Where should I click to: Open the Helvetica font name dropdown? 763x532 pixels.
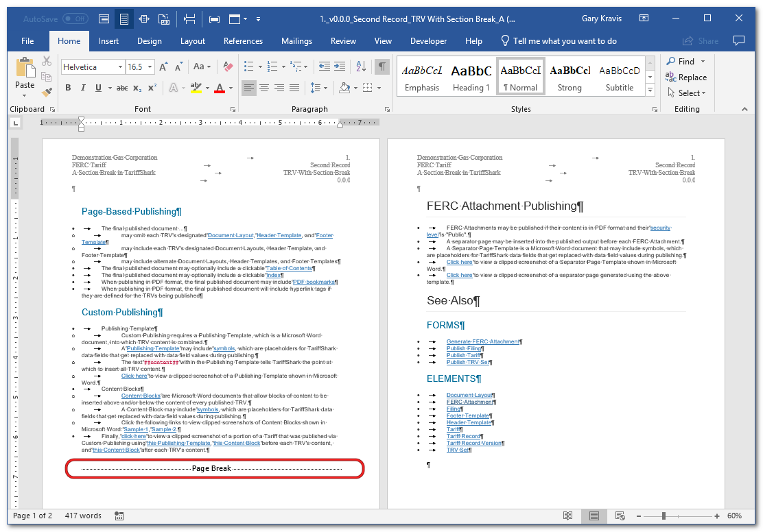pyautogui.click(x=120, y=66)
